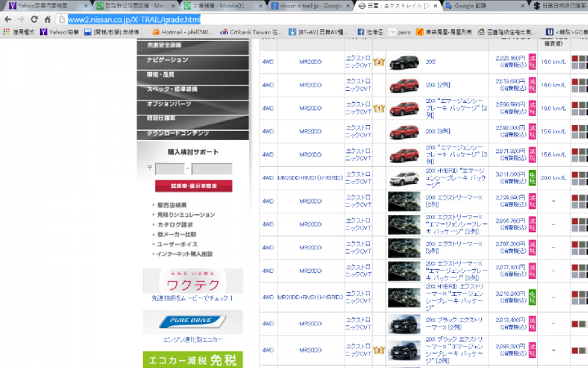Open the Hotmail bookmark

[x=183, y=32]
